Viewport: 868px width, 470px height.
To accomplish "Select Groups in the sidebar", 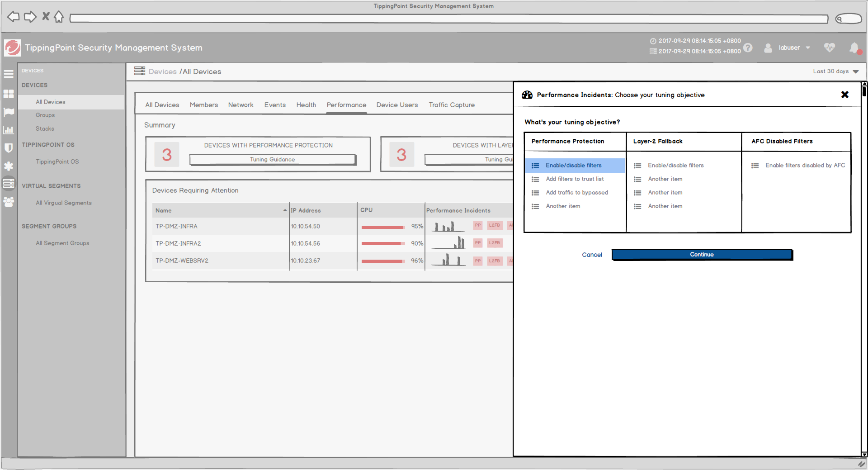I will [45, 115].
